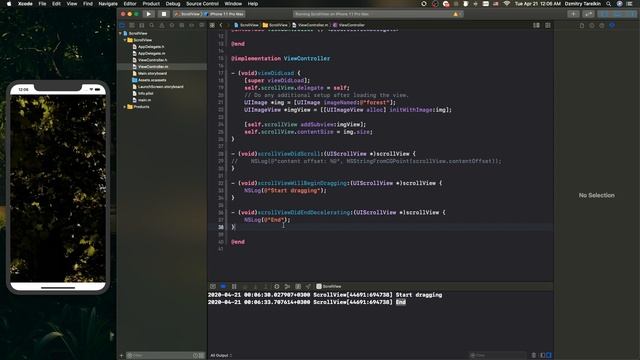Open the ViewController.m jump bar segment

click(x=310, y=25)
